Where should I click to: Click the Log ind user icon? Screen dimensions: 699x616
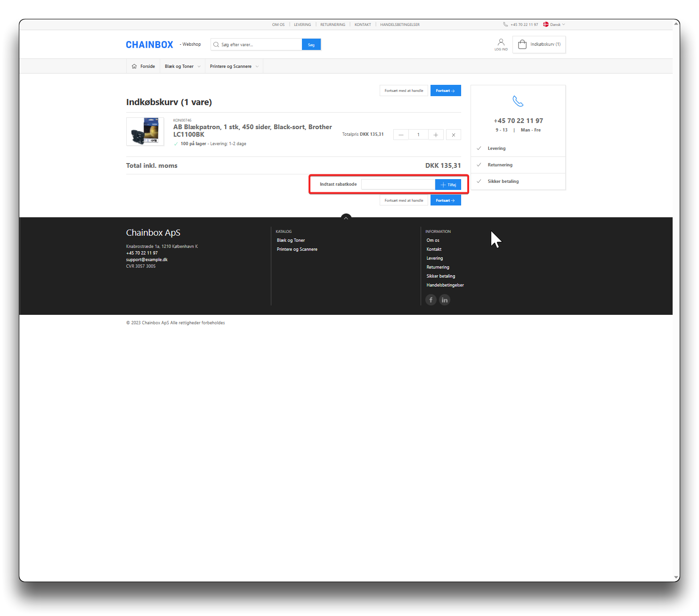[501, 42]
